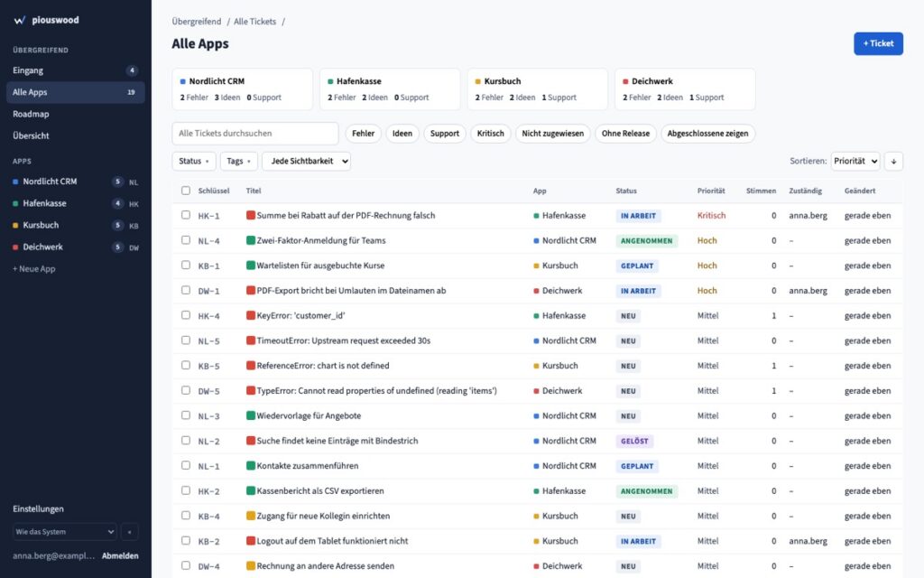Check the DW-1 row checkbox
This screenshot has height=578, width=924.
186,290
